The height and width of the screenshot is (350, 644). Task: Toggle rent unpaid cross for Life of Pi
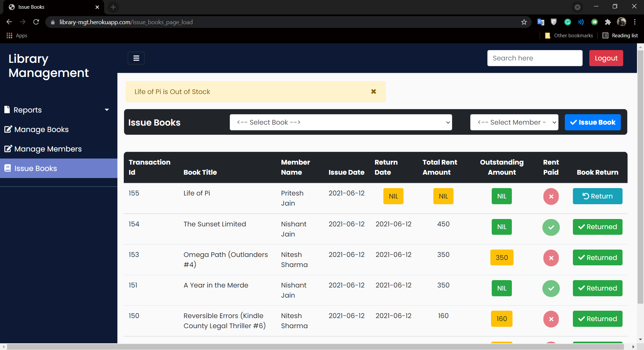(551, 196)
